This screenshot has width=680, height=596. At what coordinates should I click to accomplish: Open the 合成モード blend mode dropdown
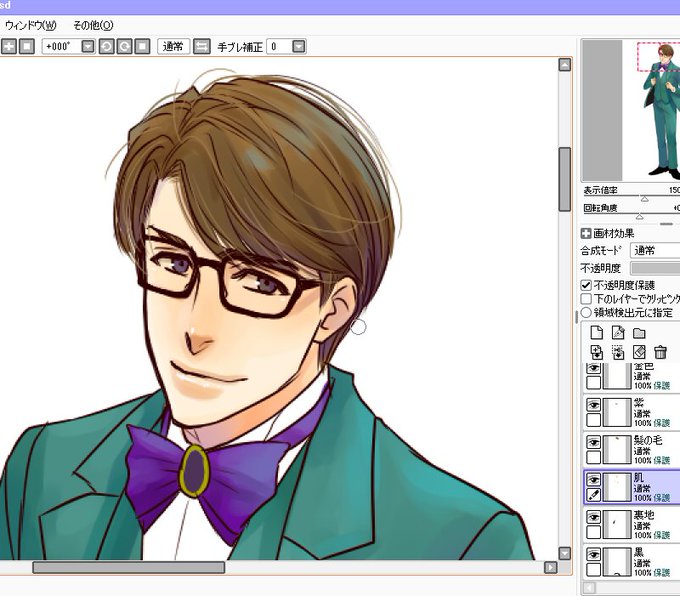pos(655,250)
